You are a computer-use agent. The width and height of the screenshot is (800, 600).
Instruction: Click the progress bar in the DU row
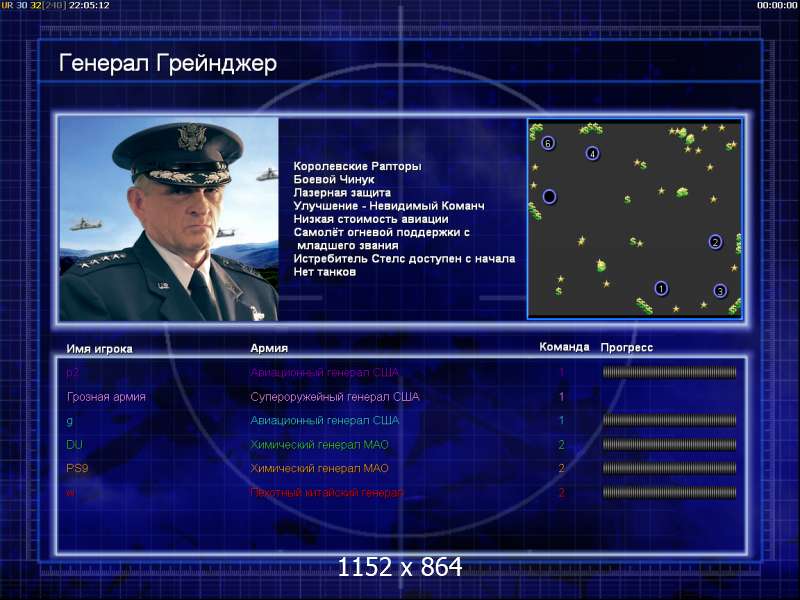[669, 444]
